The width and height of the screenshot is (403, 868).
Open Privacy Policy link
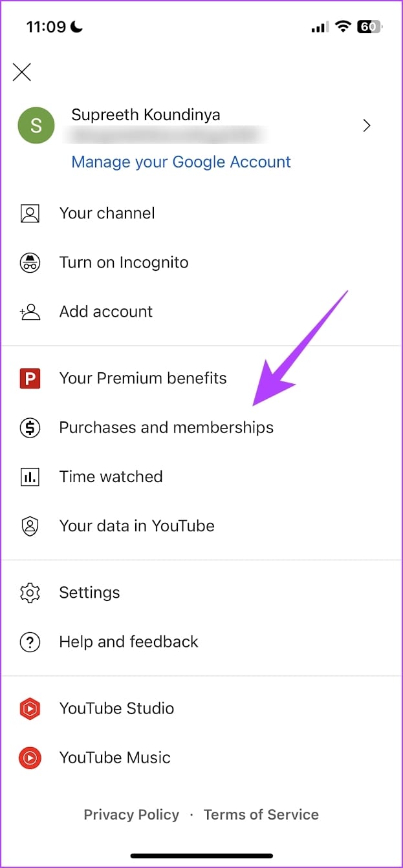point(131,814)
